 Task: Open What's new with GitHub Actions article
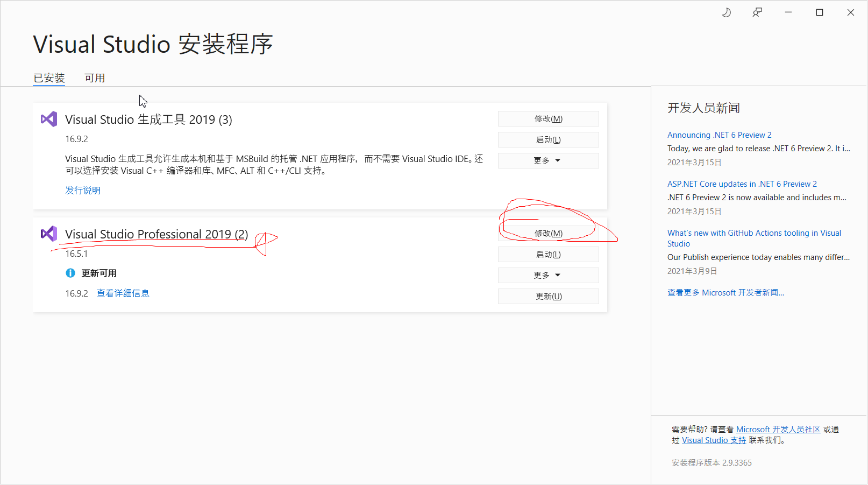(x=754, y=238)
